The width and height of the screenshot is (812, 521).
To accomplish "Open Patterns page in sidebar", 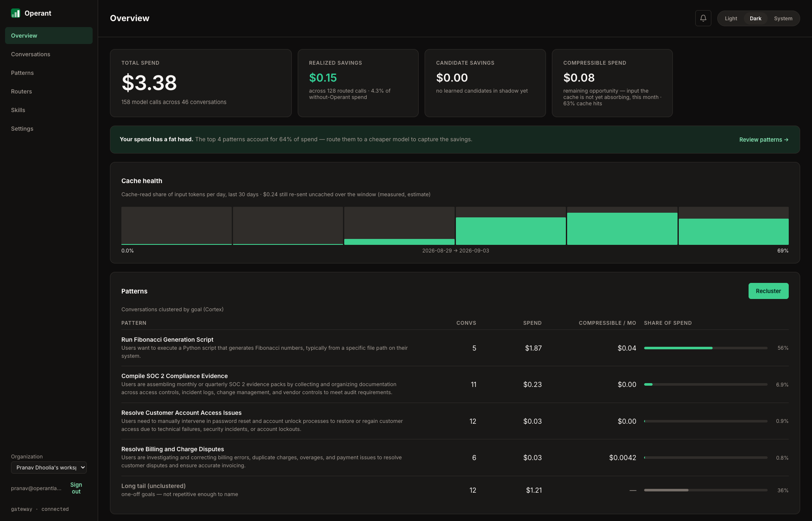I will [x=49, y=73].
